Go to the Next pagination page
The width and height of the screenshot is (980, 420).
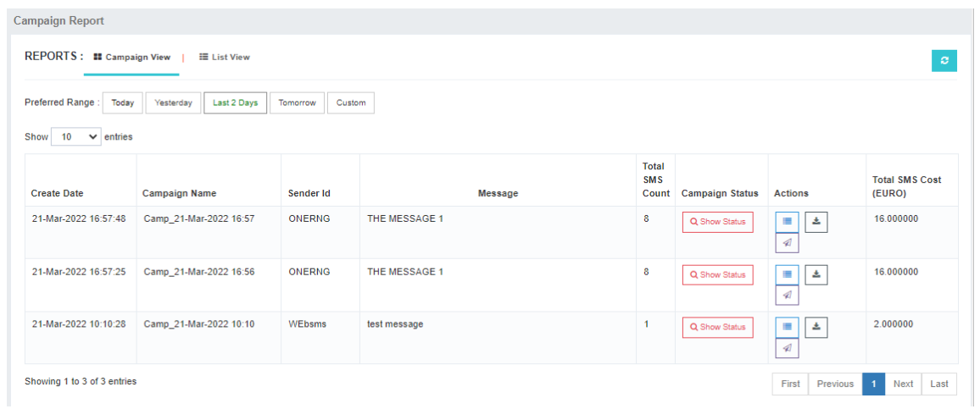(x=903, y=384)
